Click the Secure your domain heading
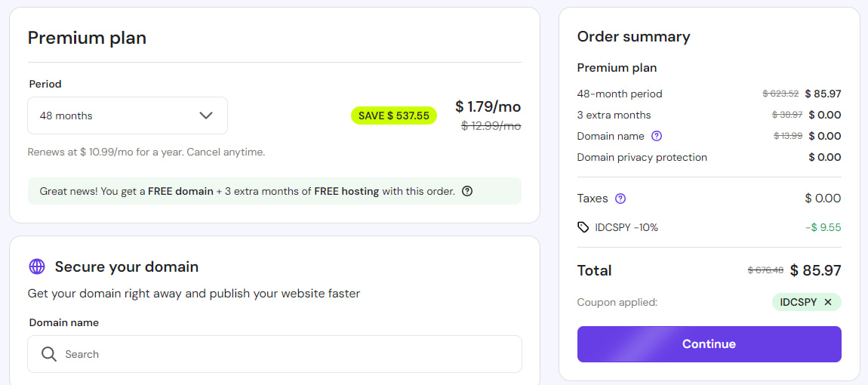868x385 pixels. click(x=127, y=266)
